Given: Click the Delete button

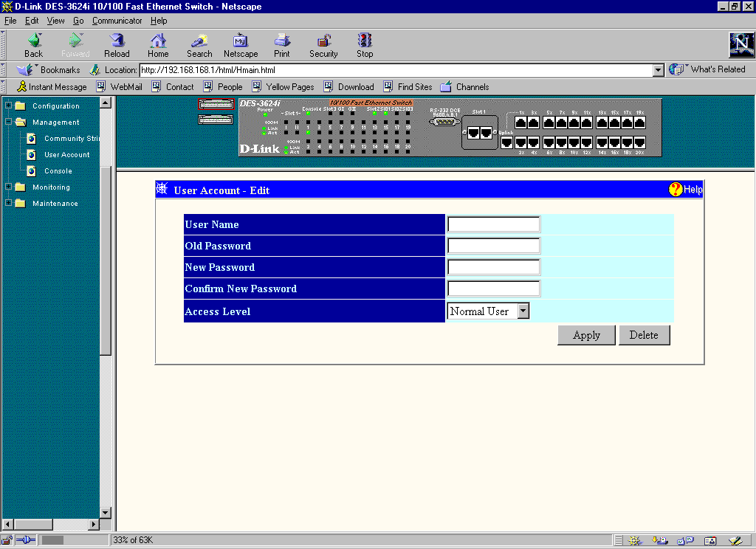Looking at the screenshot, I should click(x=644, y=335).
